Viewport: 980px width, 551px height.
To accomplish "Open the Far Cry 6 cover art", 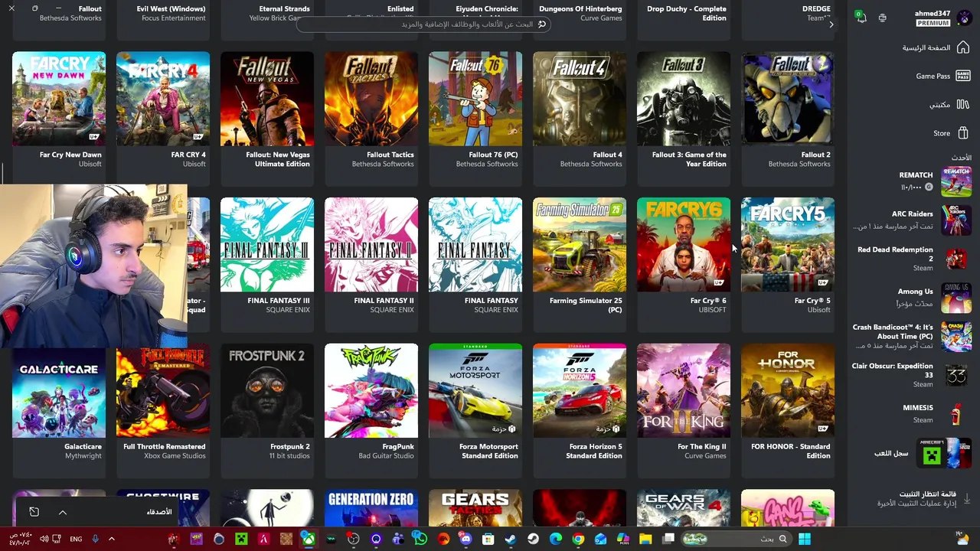I will 684,245.
